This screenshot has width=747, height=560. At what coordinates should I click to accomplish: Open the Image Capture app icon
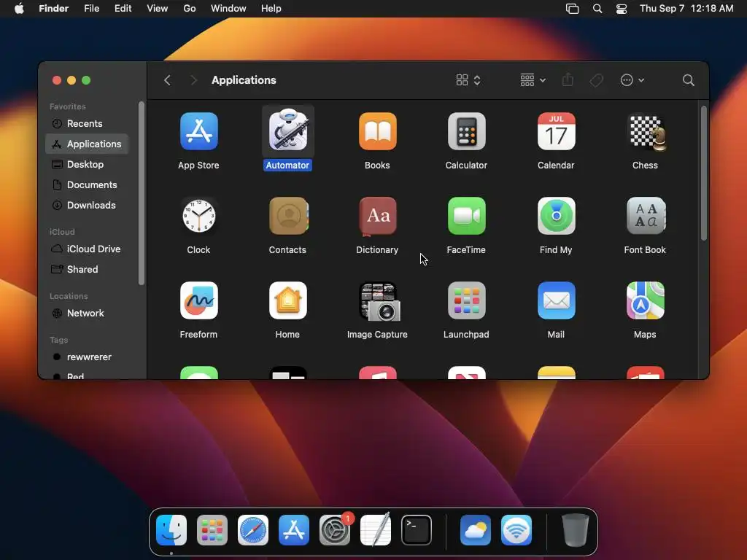(379, 301)
